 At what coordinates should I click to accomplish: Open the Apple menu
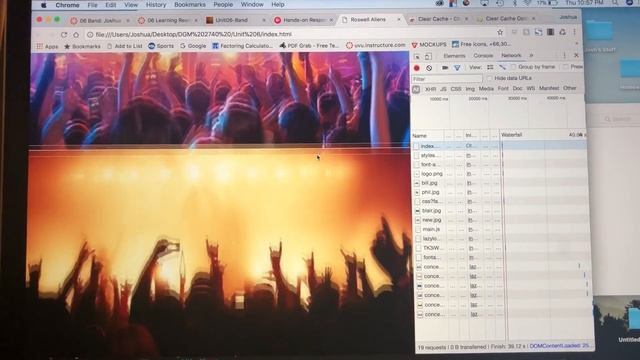[43, 5]
